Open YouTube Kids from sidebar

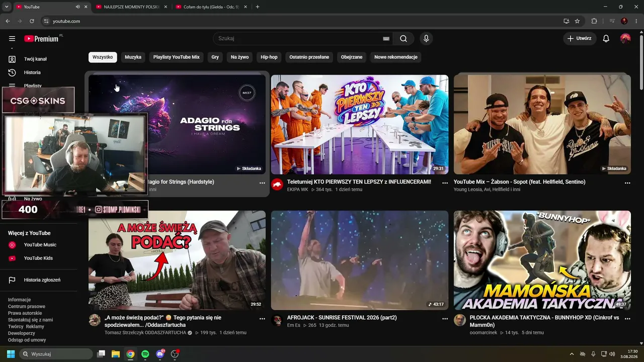tap(38, 258)
